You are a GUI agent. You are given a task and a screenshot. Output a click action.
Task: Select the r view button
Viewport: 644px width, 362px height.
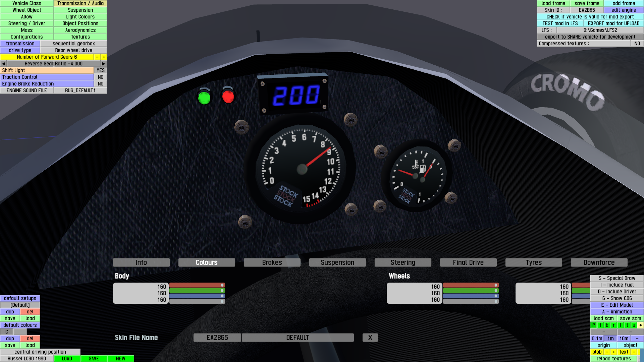coord(614,325)
